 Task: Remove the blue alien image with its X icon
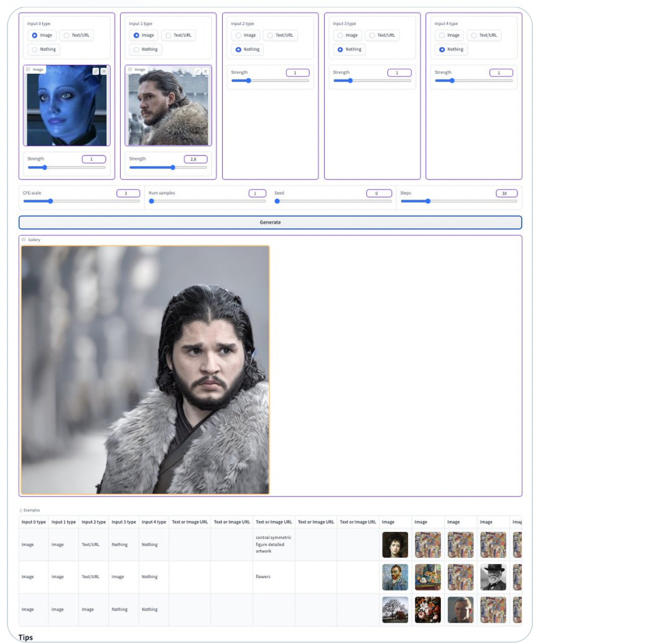pos(104,71)
